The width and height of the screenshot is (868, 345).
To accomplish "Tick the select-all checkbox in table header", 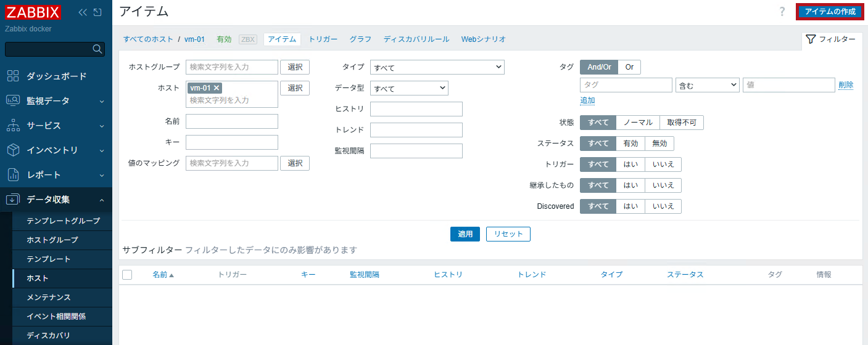I will coord(127,275).
